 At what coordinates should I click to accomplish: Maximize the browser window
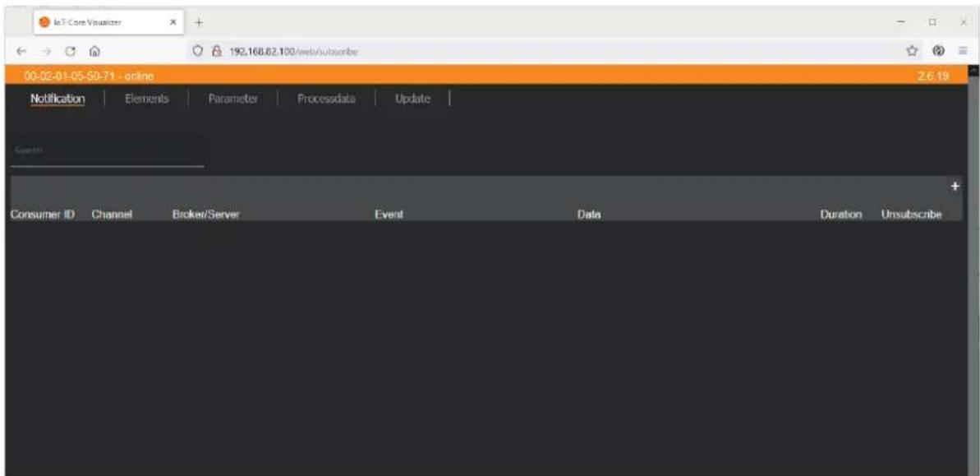click(x=932, y=21)
